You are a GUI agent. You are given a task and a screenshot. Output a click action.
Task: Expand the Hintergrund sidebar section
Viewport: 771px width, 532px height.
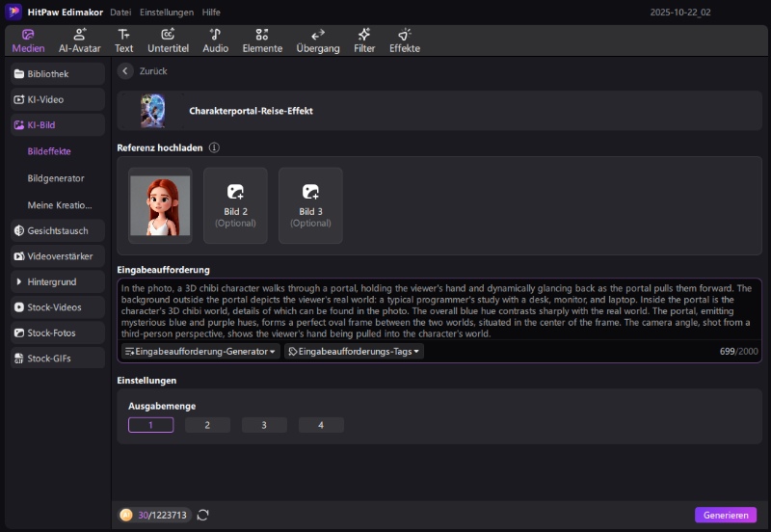coord(58,282)
